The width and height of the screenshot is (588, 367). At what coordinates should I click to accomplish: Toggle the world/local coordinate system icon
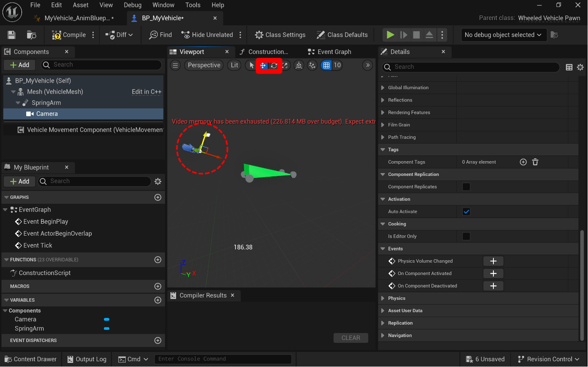299,65
